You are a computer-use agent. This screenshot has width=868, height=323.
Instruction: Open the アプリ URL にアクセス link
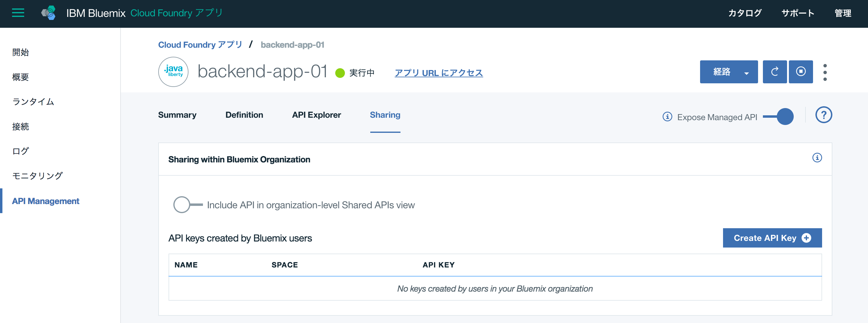[439, 73]
